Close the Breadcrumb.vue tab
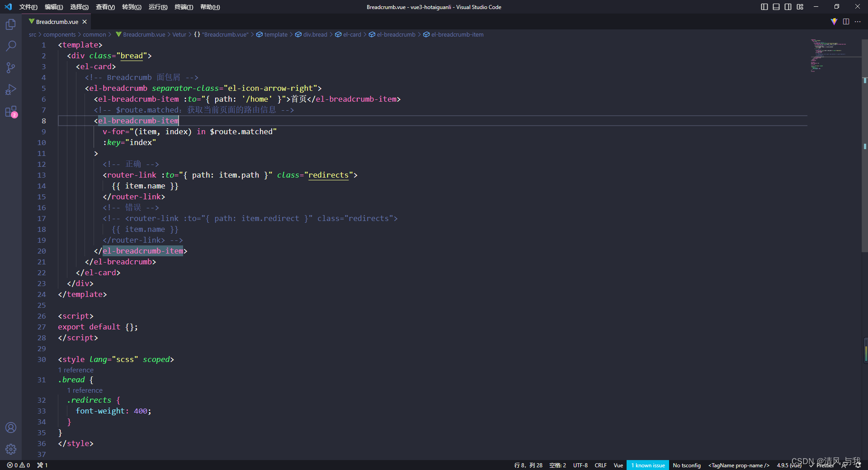Screen dimensions: 868x470 tap(85, 22)
